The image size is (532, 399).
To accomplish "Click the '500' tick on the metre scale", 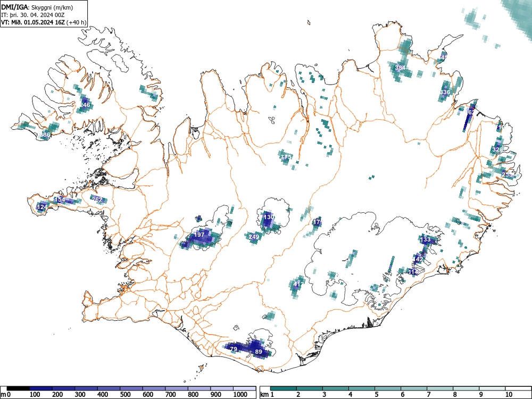I will coord(125,394).
